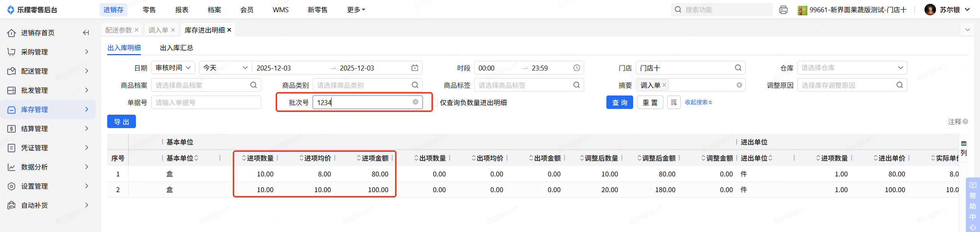Click the 乐檬零售后台 logo
The width and height of the screenshot is (980, 232).
coord(32,10)
